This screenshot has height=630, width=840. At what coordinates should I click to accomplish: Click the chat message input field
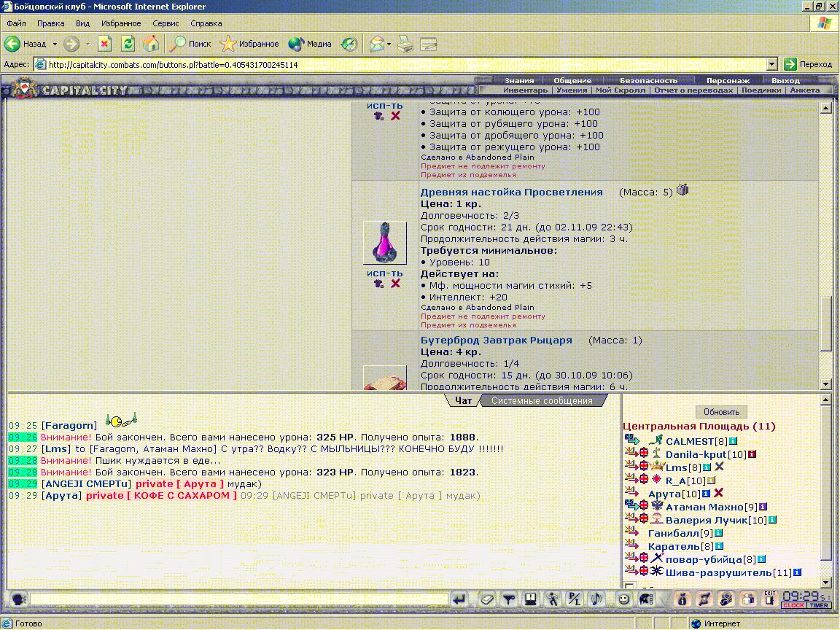pos(238,599)
